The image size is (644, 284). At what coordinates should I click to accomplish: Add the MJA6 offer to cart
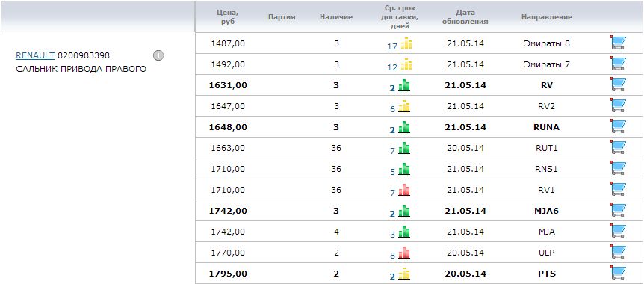618,211
